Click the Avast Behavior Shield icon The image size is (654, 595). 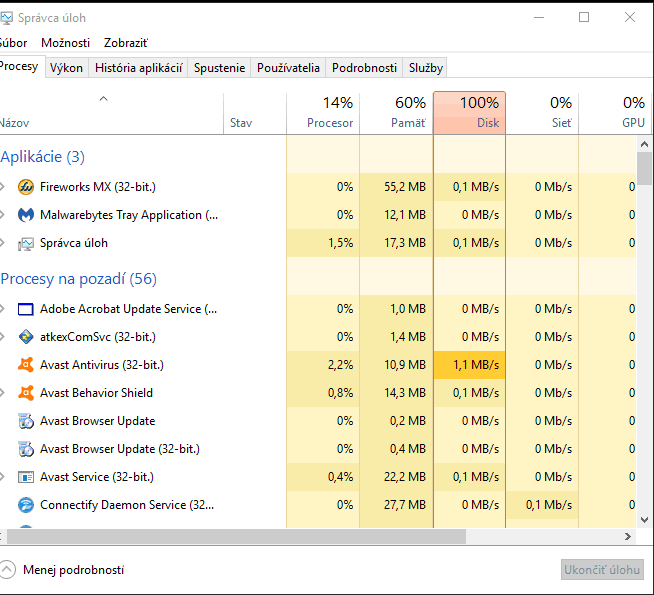(x=26, y=393)
